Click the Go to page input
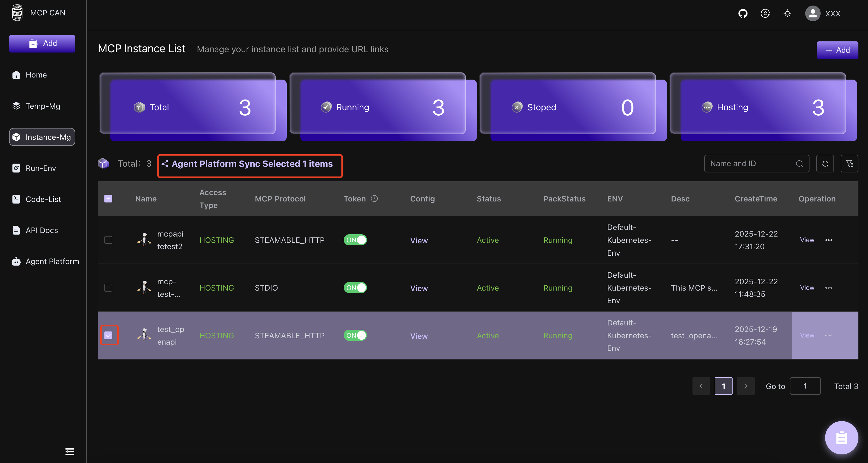 (805, 386)
